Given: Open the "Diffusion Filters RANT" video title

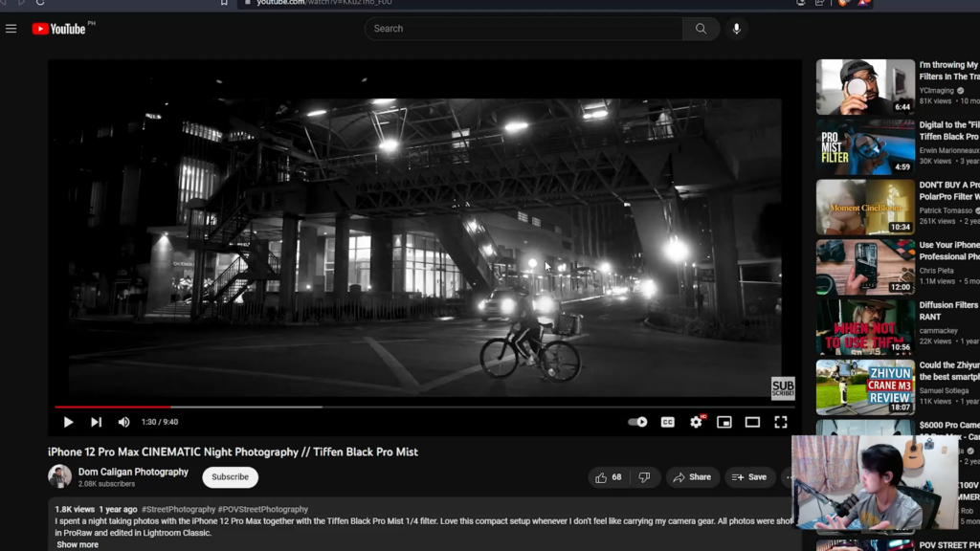Looking at the screenshot, I should coord(949,311).
